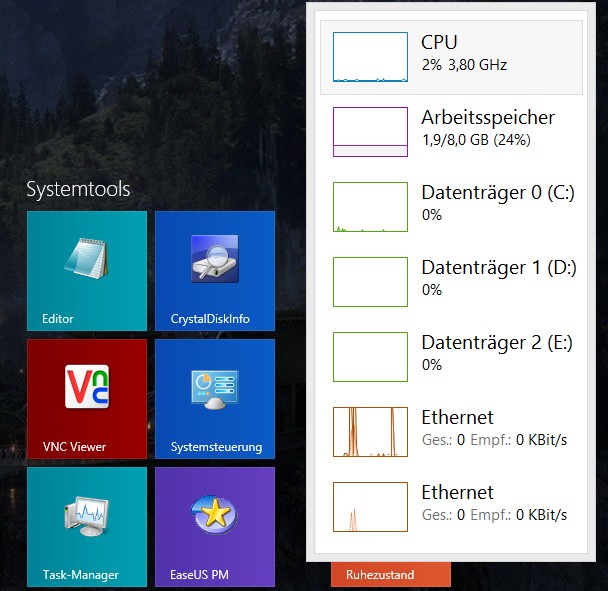Image resolution: width=608 pixels, height=591 pixels.
Task: Click the 'Datenträger 1 (D:)' label
Action: [x=499, y=268]
